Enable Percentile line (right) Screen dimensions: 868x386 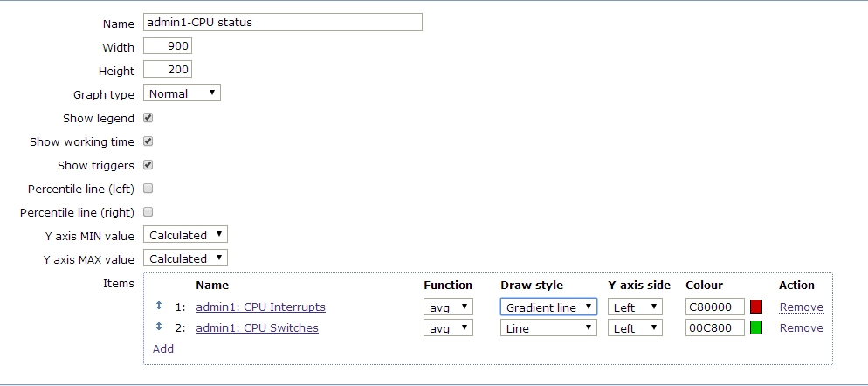click(x=148, y=211)
